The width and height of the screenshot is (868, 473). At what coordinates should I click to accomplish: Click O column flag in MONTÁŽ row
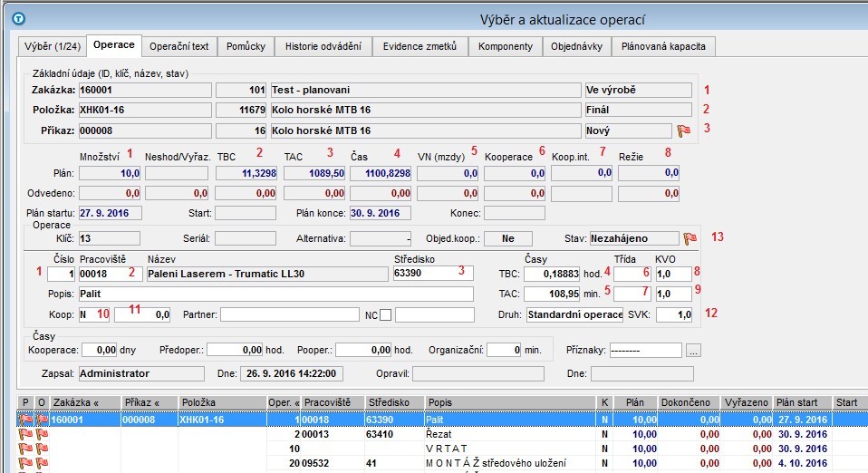42,463
